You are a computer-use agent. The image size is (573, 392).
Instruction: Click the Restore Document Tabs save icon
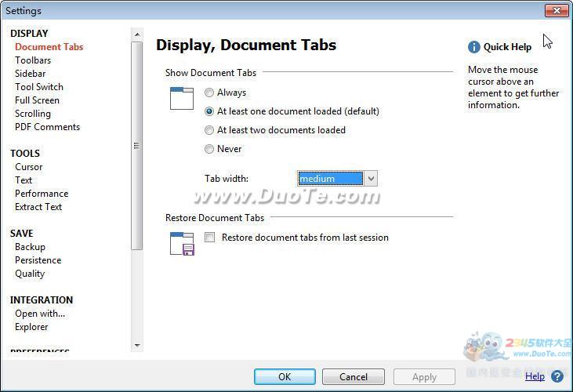(182, 244)
